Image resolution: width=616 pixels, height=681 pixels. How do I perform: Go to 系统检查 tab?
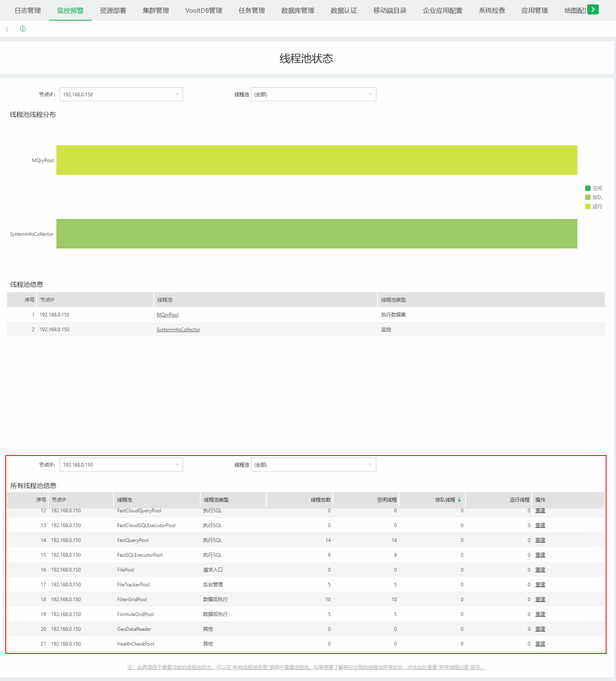[x=492, y=10]
